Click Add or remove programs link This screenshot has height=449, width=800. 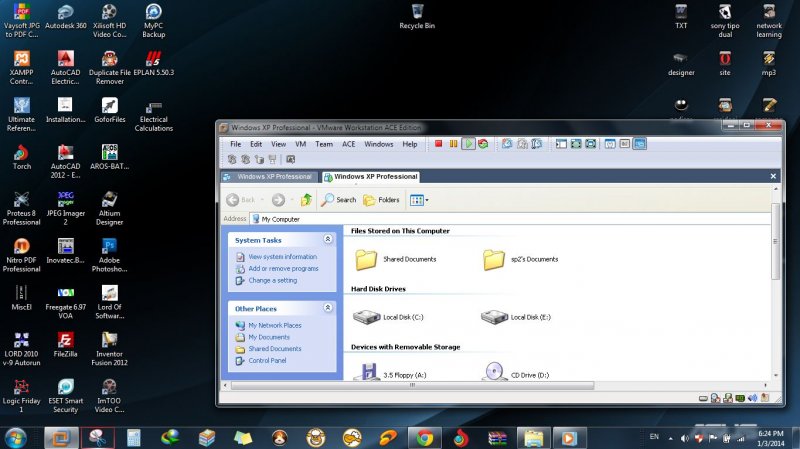coord(283,268)
